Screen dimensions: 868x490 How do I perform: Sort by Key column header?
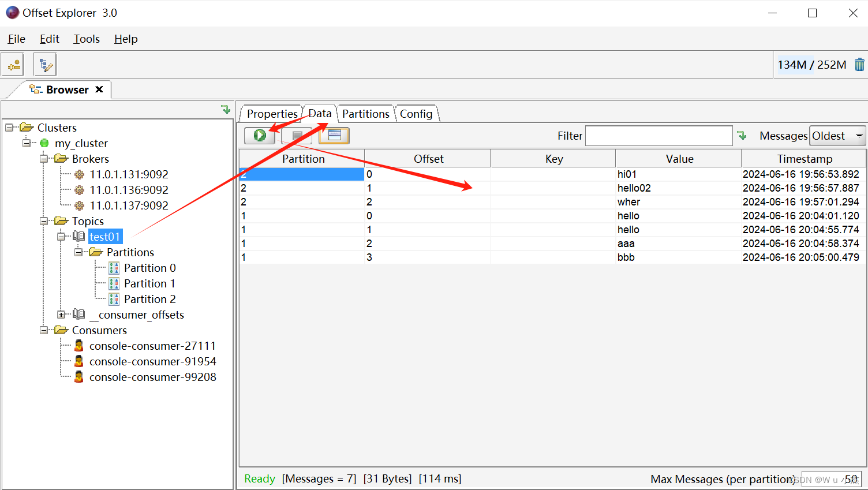pos(553,159)
